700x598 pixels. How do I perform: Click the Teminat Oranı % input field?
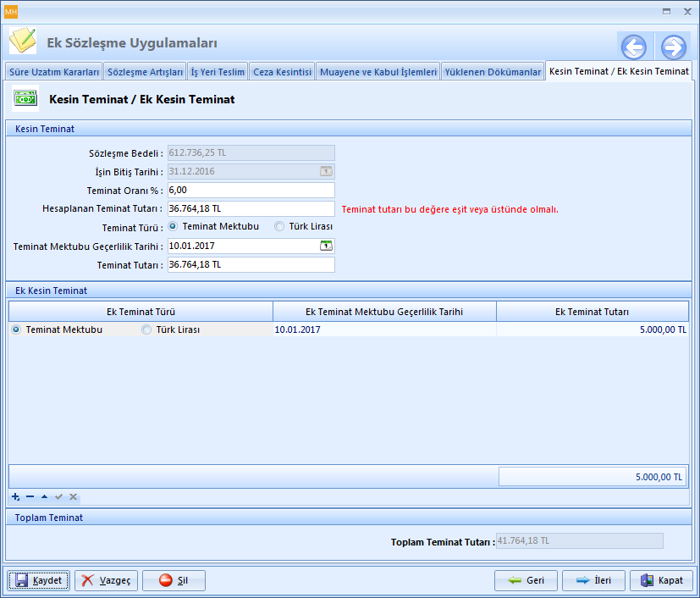coord(251,190)
